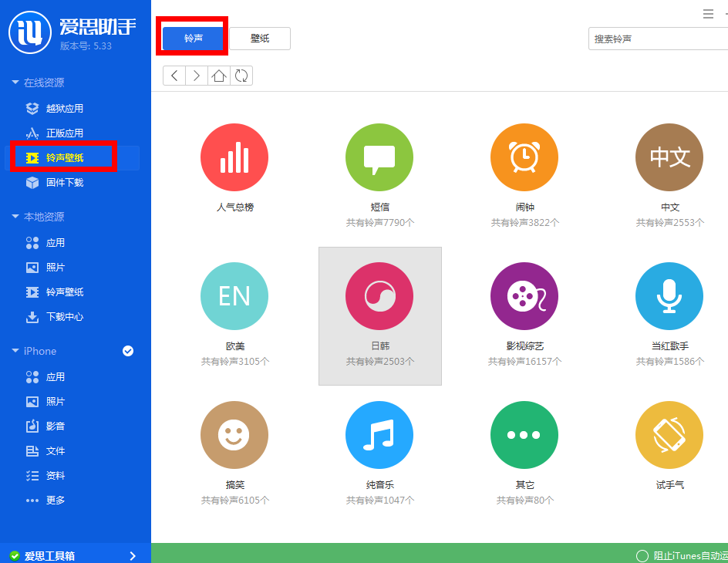Screen dimensions: 728x563
Task: Click the 搞笑 funny smiley category icon
Action: point(234,434)
